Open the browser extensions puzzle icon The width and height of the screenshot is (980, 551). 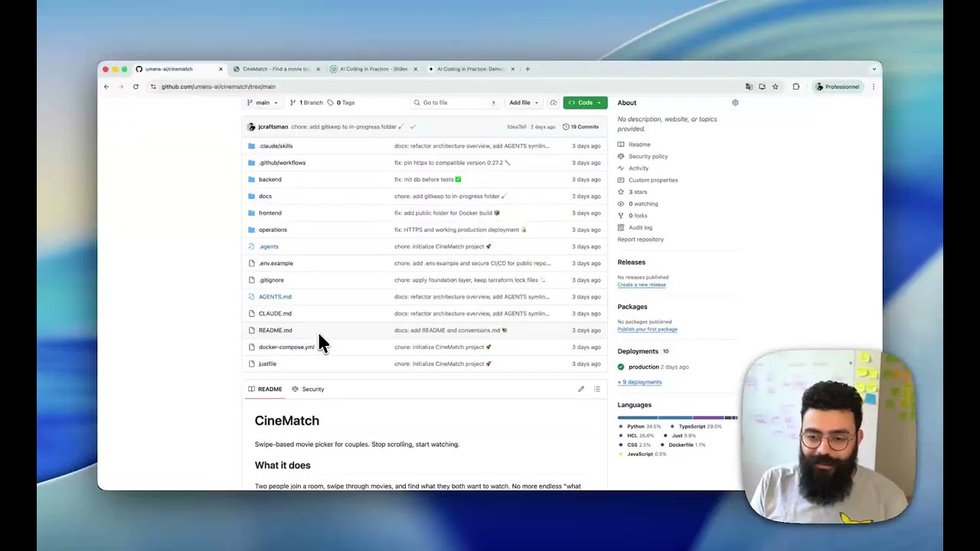[795, 86]
